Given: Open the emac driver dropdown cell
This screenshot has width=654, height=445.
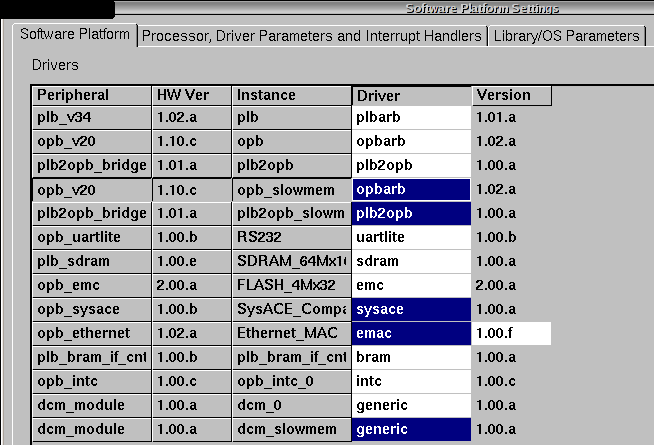Looking at the screenshot, I should pyautogui.click(x=411, y=333).
